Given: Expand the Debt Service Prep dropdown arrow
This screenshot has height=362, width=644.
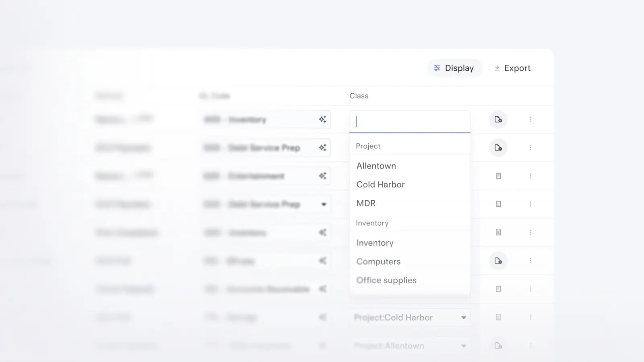Looking at the screenshot, I should click(324, 204).
